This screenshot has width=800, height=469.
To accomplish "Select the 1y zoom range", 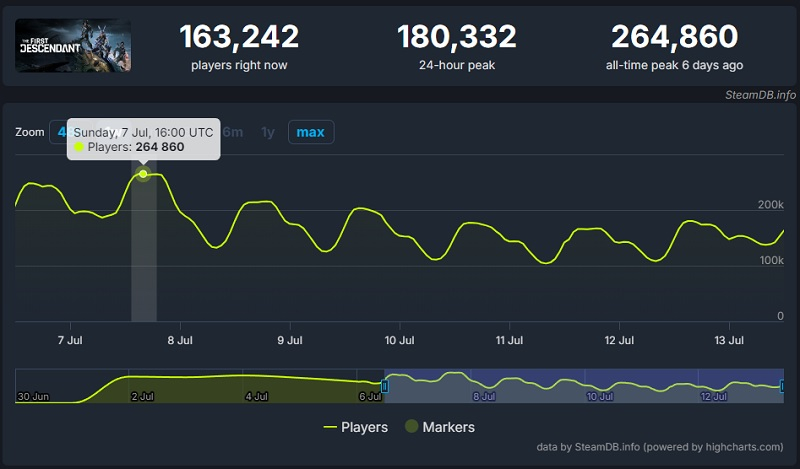I will point(268,132).
